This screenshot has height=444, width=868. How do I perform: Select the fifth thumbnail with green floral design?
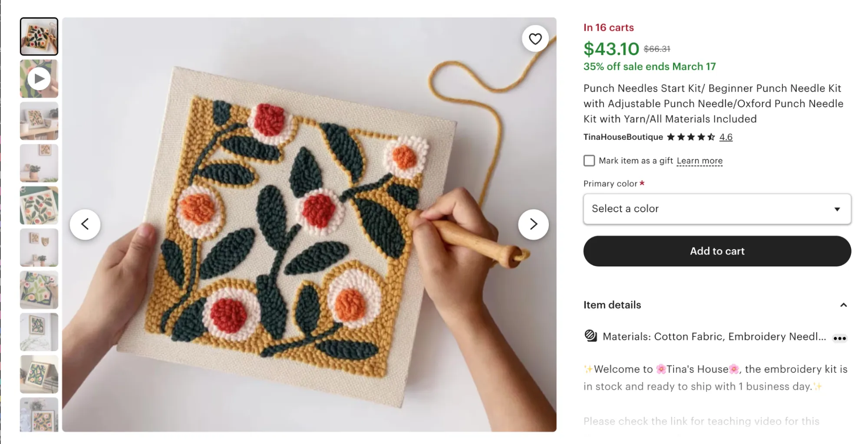39,205
